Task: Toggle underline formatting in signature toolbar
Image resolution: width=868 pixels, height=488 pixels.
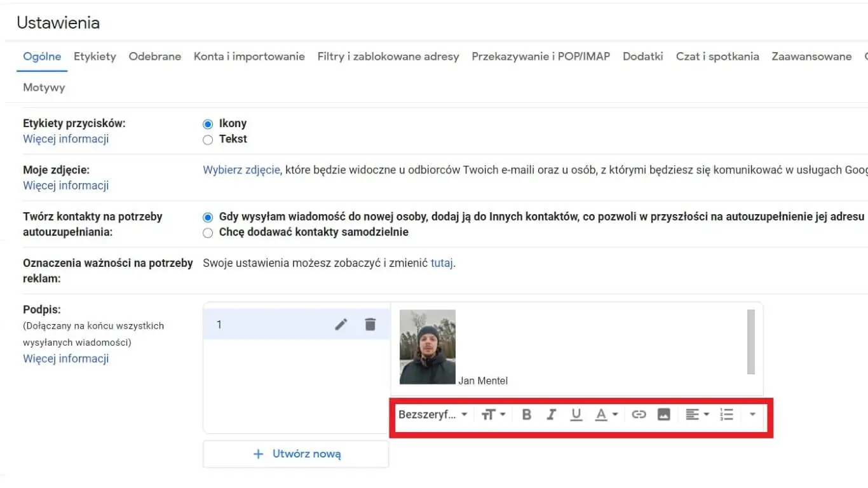Action: 576,415
